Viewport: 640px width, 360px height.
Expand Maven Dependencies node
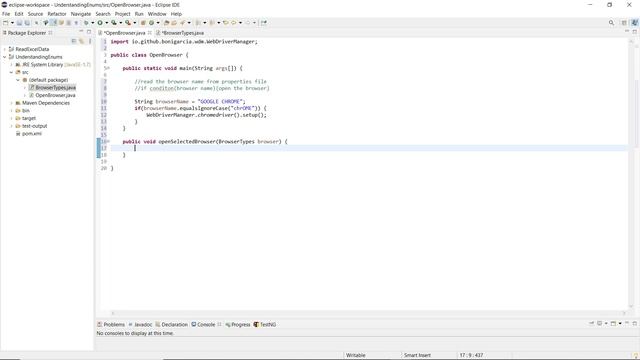click(x=11, y=103)
